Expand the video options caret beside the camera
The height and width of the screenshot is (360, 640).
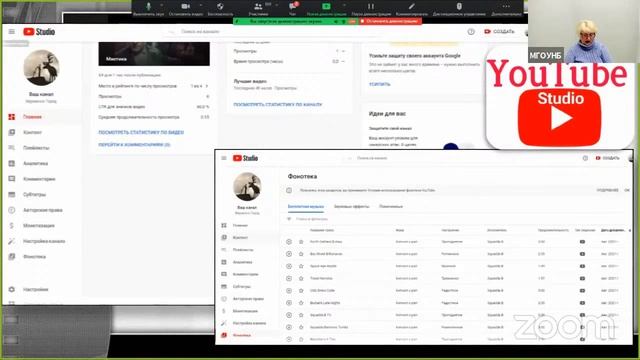pyautogui.click(x=200, y=5)
